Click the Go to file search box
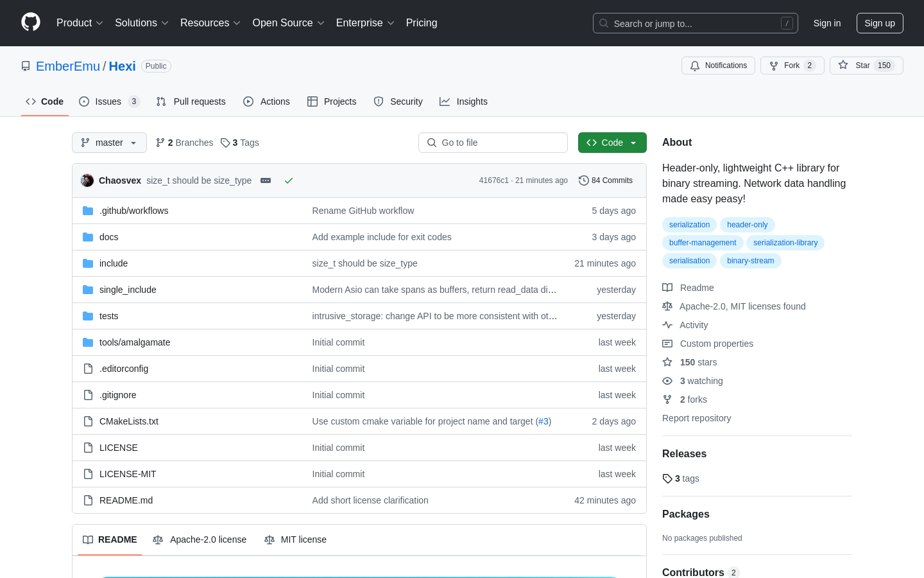This screenshot has width=924, height=578. click(x=493, y=143)
